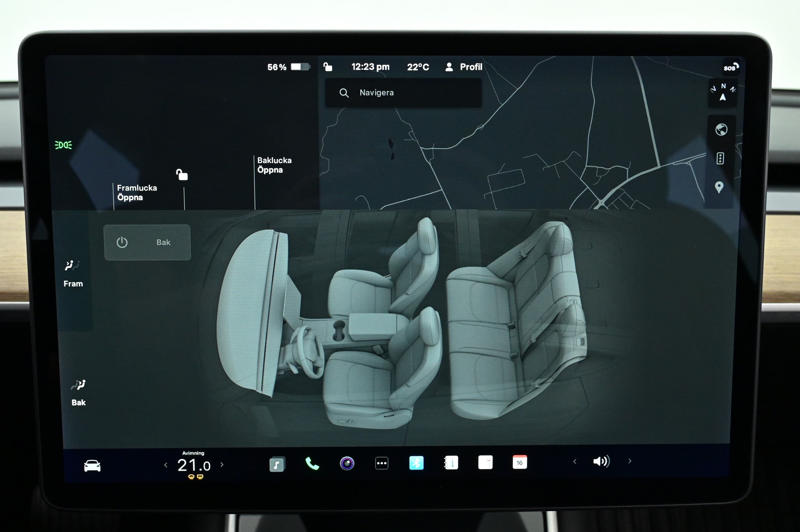Viewport: 800px width, 532px height.
Task: Tap the 12:23 pm clock
Action: tap(370, 67)
